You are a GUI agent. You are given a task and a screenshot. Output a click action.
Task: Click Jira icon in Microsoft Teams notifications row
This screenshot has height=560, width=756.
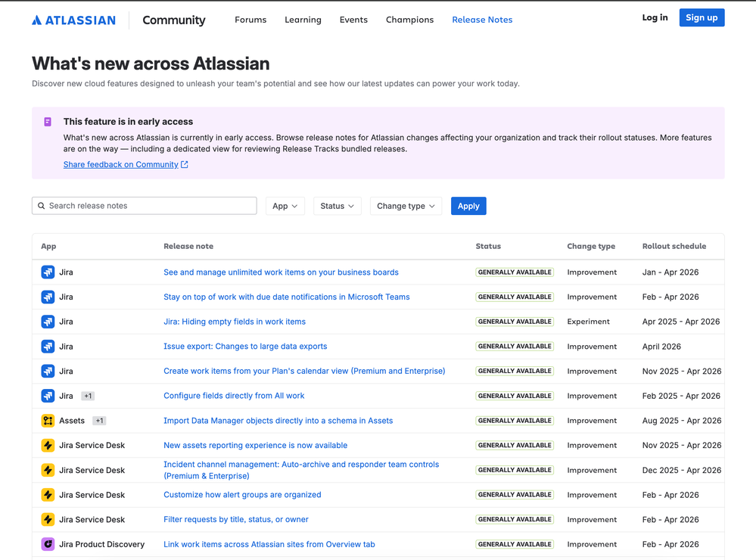[x=48, y=297]
